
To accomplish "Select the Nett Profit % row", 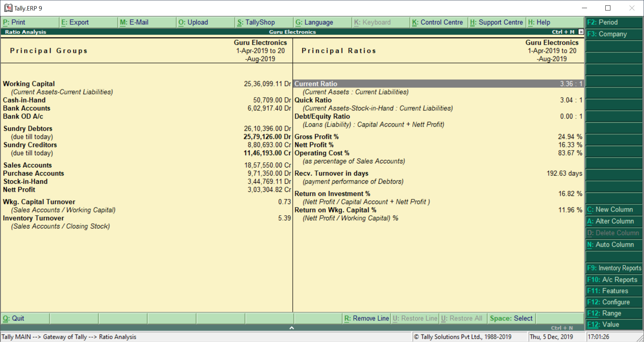I will pos(438,145).
